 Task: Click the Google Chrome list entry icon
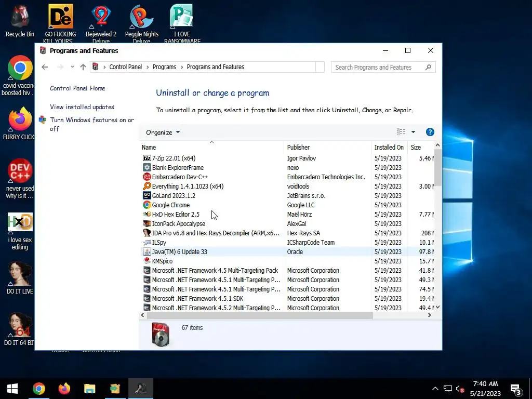tap(147, 205)
